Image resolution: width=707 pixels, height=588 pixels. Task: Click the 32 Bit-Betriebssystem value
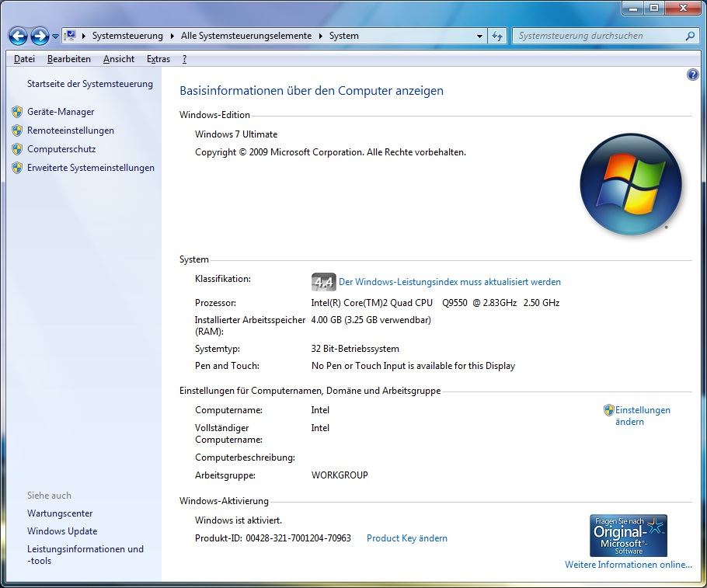[355, 349]
